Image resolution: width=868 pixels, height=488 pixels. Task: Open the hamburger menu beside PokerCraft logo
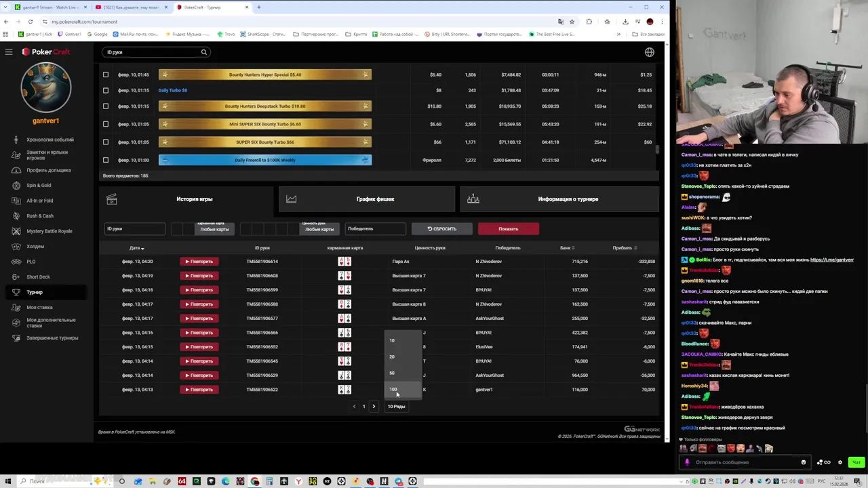(9, 52)
